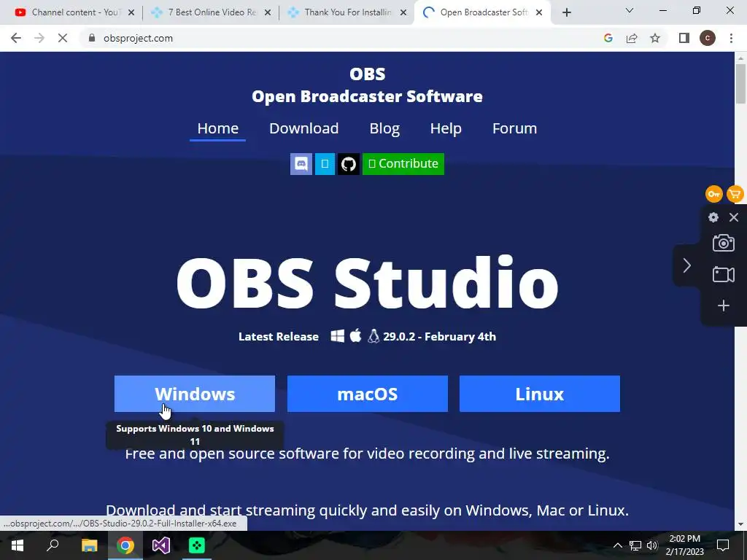Download OBS Studio for macOS
The height and width of the screenshot is (560, 747).
368,394
